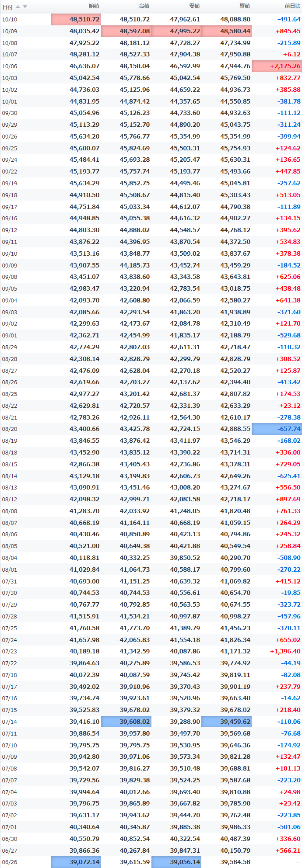Select the 09/29 date cell
Viewport: 302px width, 868px height.
(x=9, y=125)
